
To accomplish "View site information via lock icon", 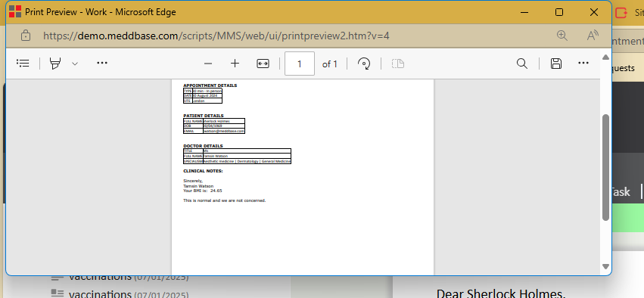I will coord(26,36).
